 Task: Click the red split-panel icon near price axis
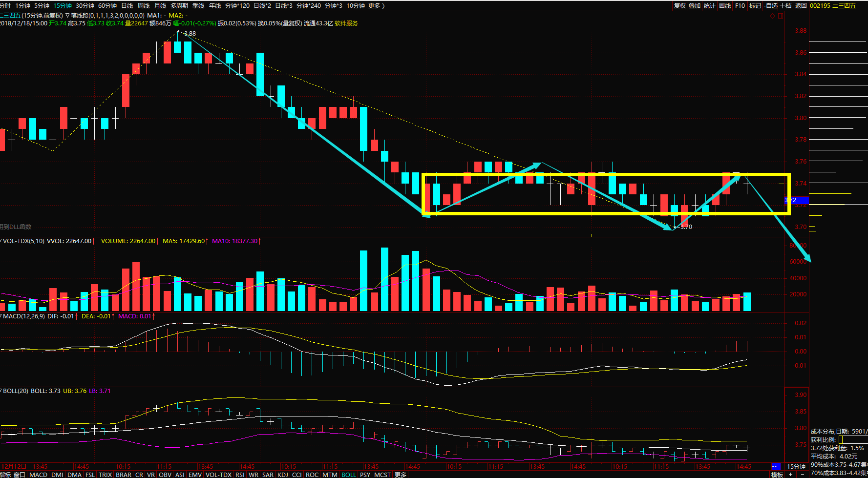click(781, 16)
